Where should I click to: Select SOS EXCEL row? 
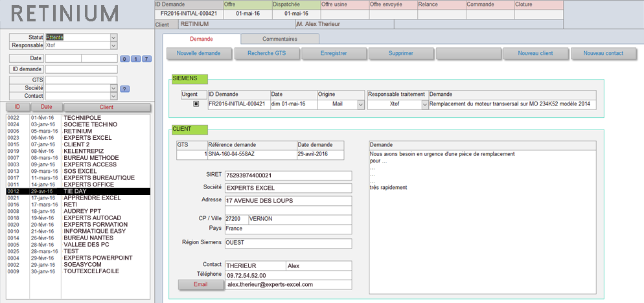pos(78,171)
